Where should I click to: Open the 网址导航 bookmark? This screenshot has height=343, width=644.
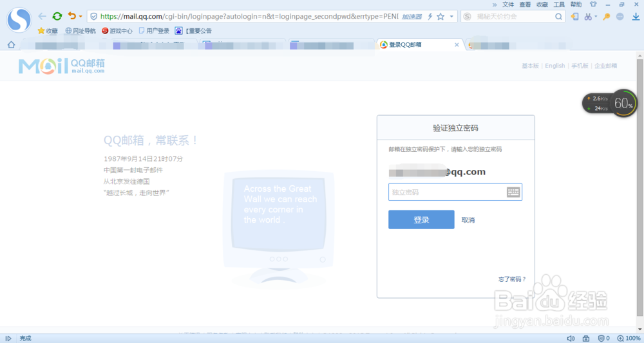point(80,31)
